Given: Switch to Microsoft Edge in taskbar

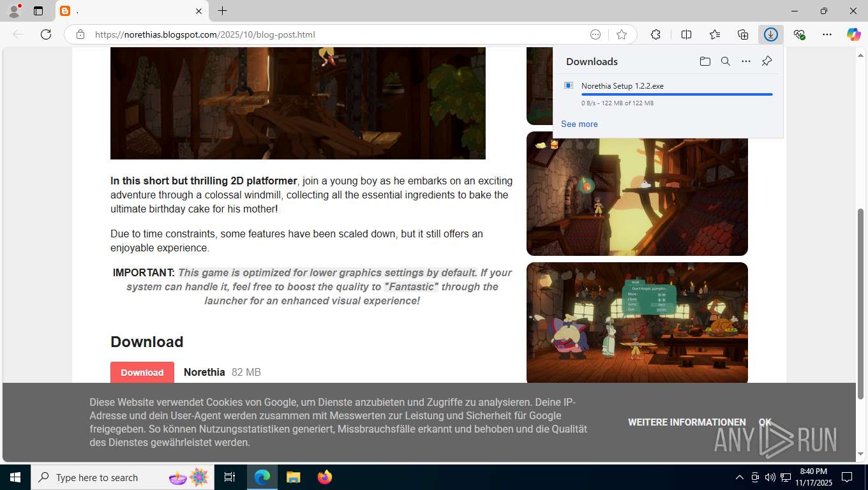Looking at the screenshot, I should point(262,477).
